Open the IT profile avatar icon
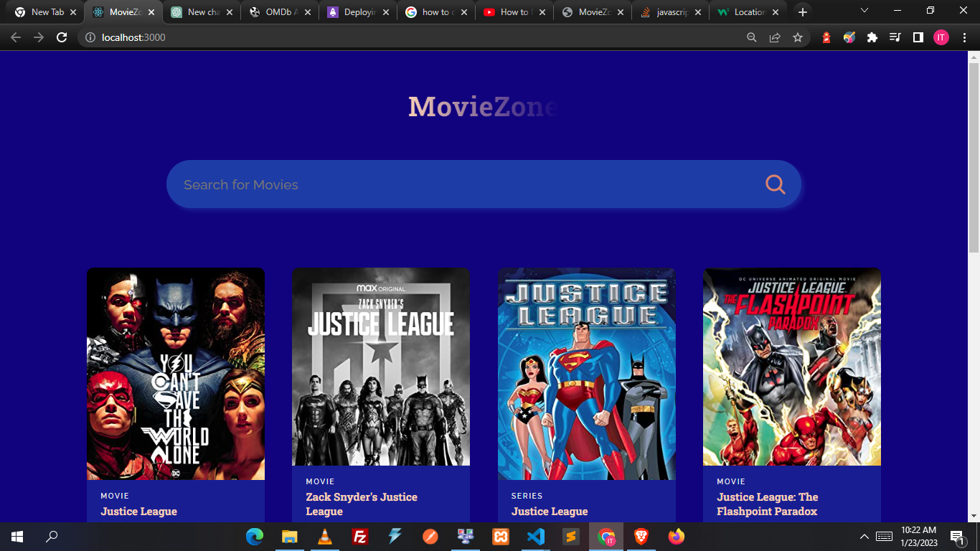Image resolution: width=980 pixels, height=551 pixels. 941,37
